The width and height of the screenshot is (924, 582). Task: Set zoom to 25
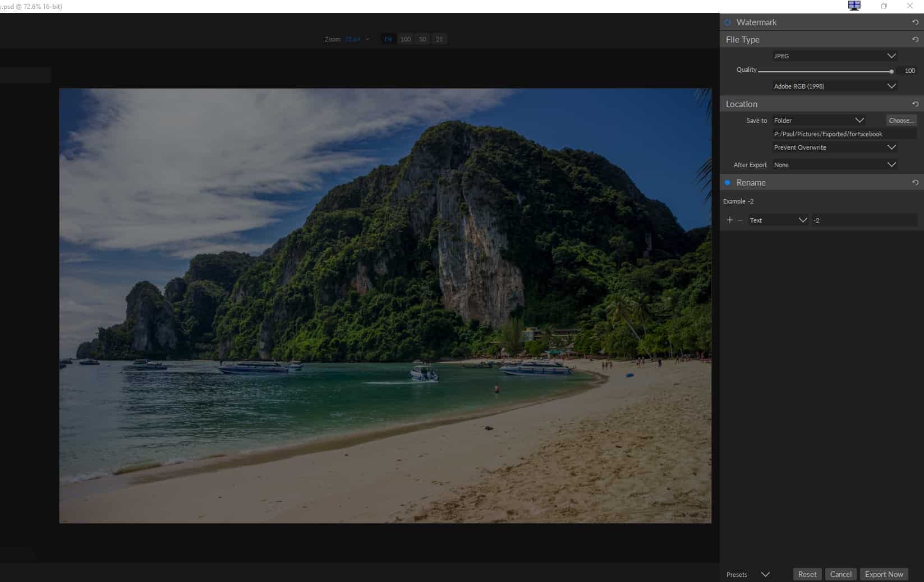(439, 39)
